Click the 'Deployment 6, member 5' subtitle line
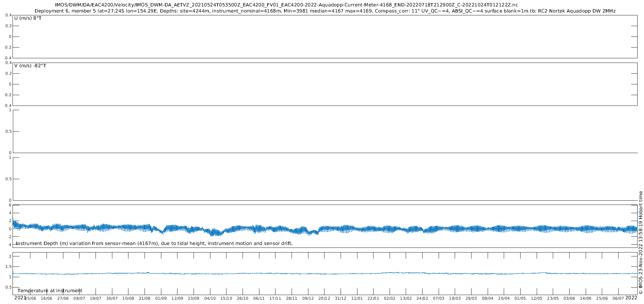Viewport: 644px width, 304px height. (x=325, y=11)
